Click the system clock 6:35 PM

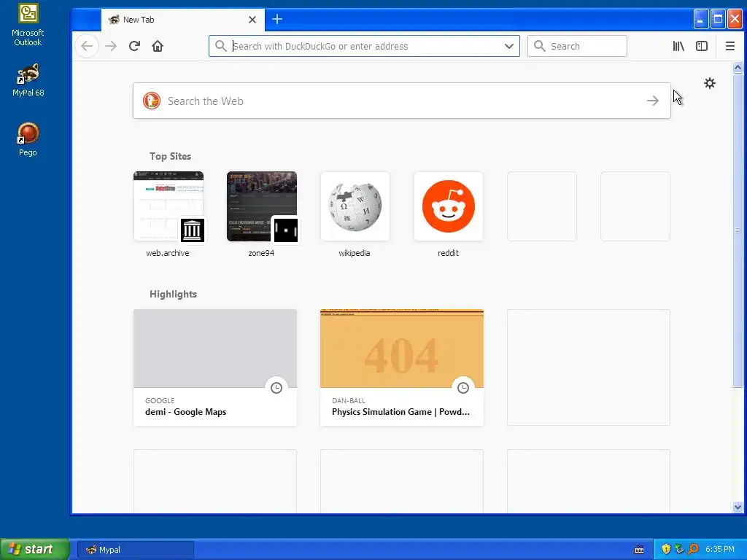pyautogui.click(x=720, y=550)
